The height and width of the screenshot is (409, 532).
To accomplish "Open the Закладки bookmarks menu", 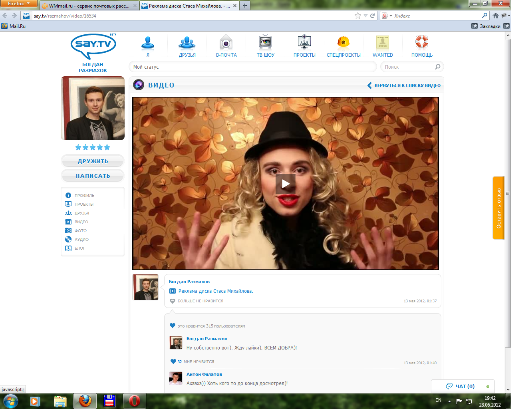I will [486, 26].
